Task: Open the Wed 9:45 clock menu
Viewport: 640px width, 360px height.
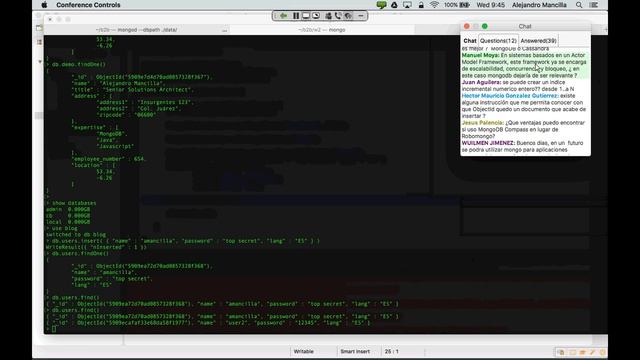Action: [491, 5]
